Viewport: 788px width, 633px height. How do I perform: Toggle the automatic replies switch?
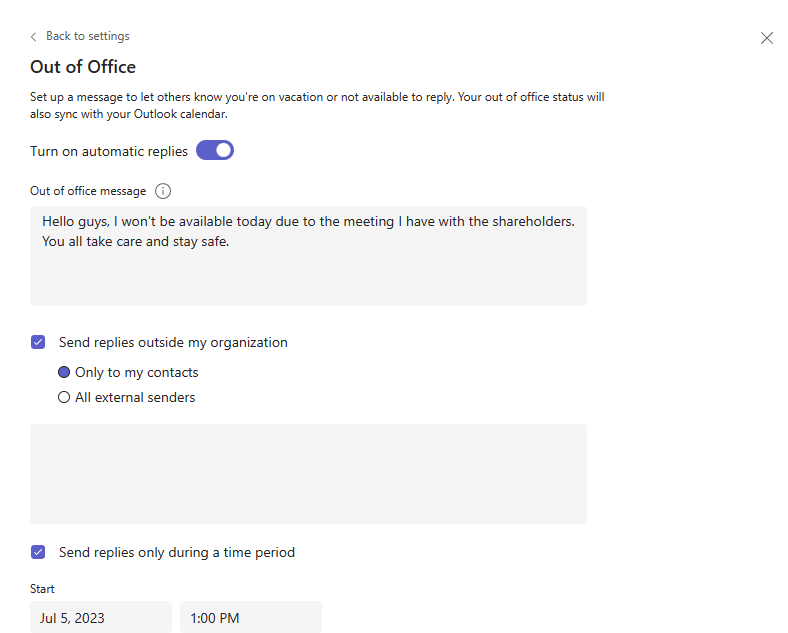pos(214,151)
